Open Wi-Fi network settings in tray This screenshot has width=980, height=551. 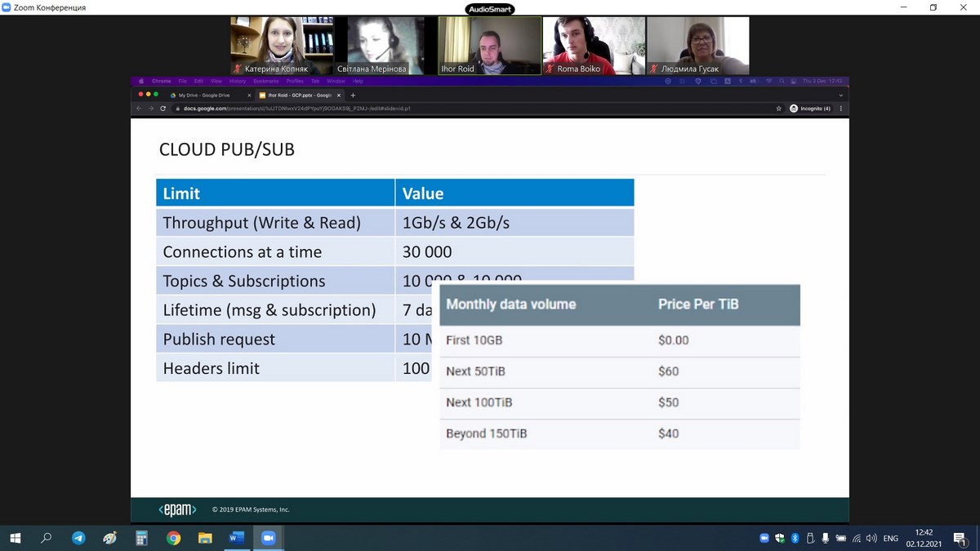(x=856, y=538)
